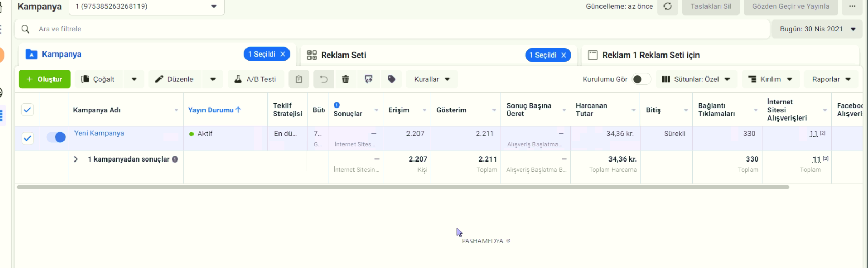The height and width of the screenshot is (268, 868).
Task: Open Kampanya Adı column menu arrow
Action: 176,110
